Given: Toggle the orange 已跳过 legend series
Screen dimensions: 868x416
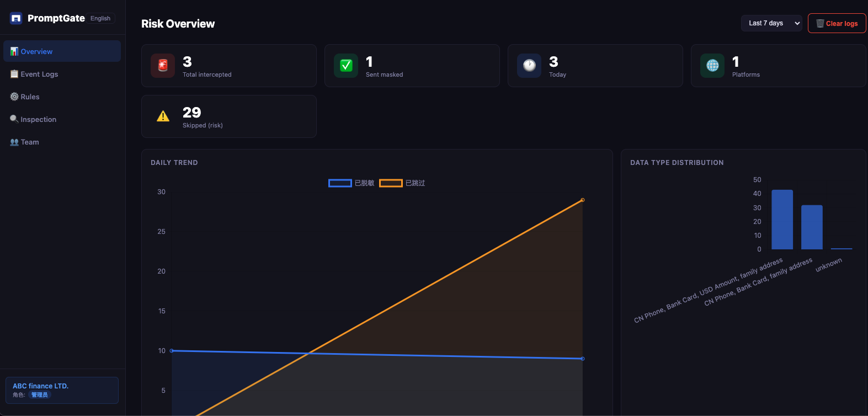Looking at the screenshot, I should tap(402, 183).
